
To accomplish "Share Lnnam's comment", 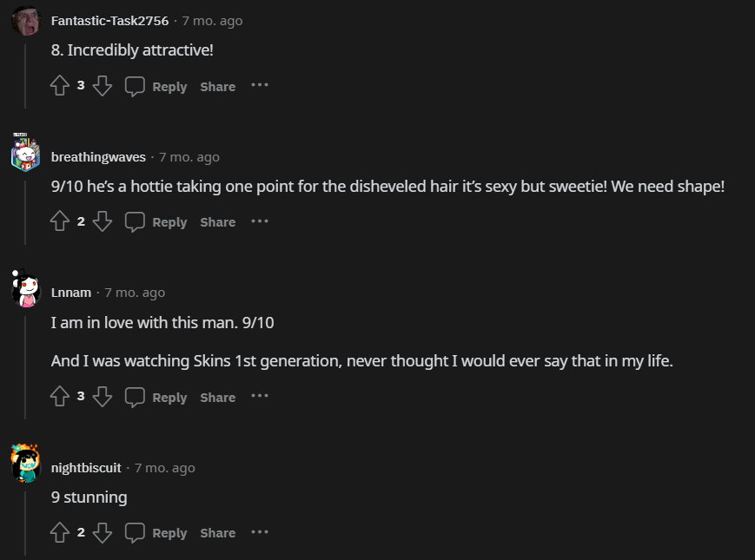I will pyautogui.click(x=217, y=397).
